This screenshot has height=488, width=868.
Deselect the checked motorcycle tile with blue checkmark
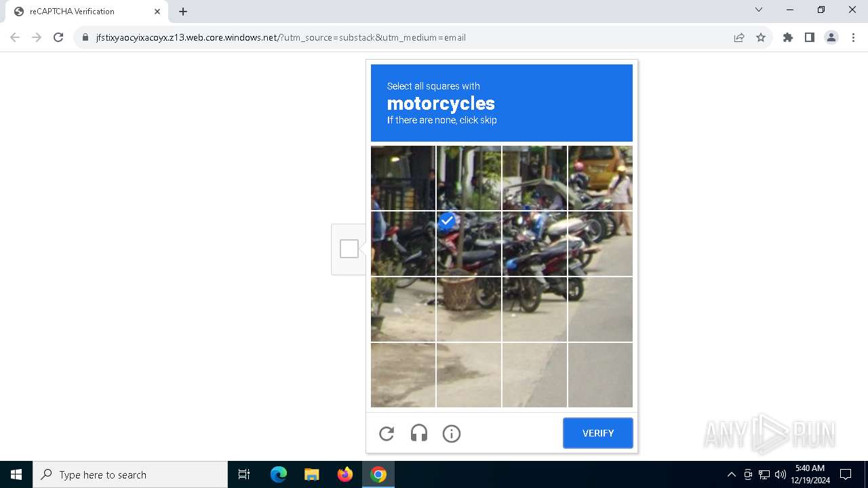[x=469, y=243]
